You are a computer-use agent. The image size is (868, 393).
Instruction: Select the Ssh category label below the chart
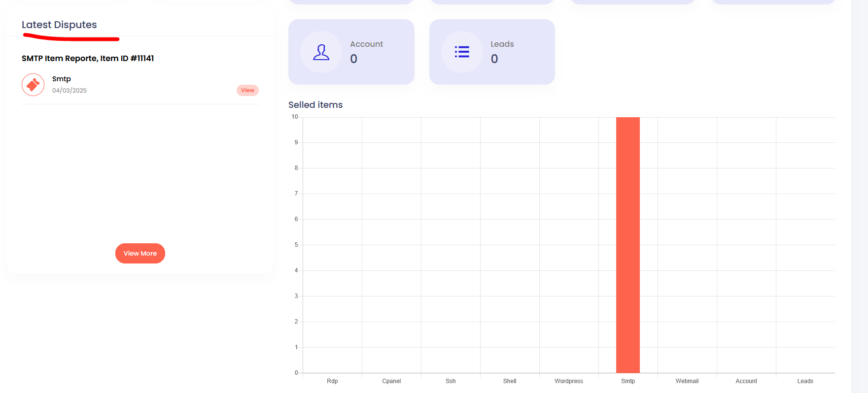click(451, 381)
